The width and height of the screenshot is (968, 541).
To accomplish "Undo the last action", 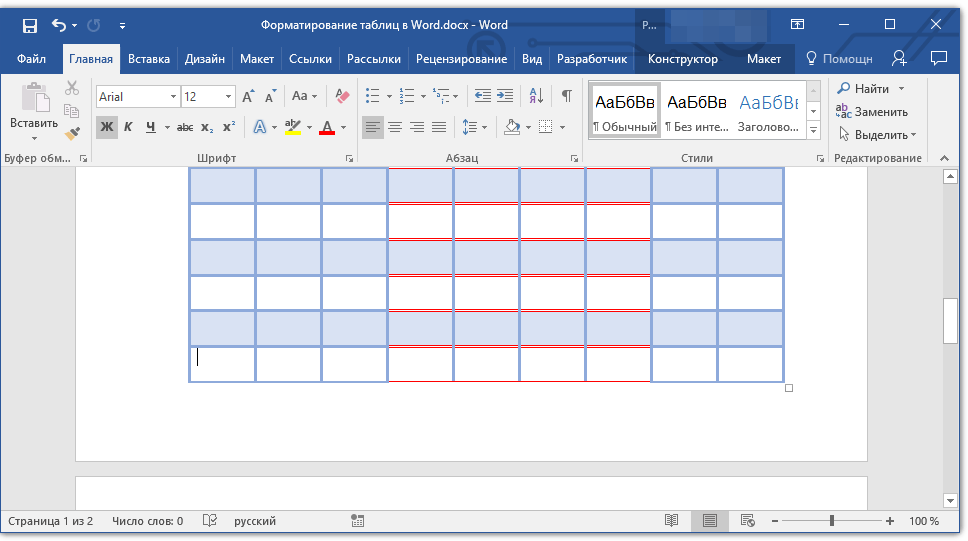I will (x=59, y=25).
